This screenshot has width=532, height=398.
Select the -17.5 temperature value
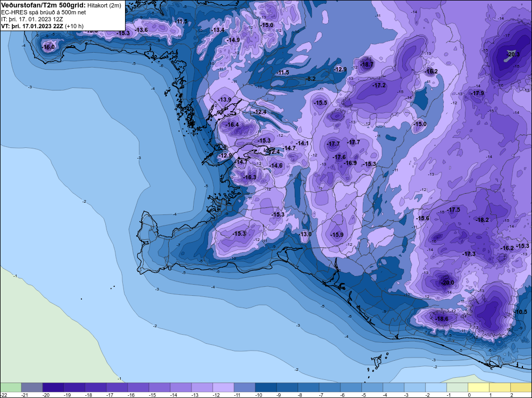click(454, 210)
